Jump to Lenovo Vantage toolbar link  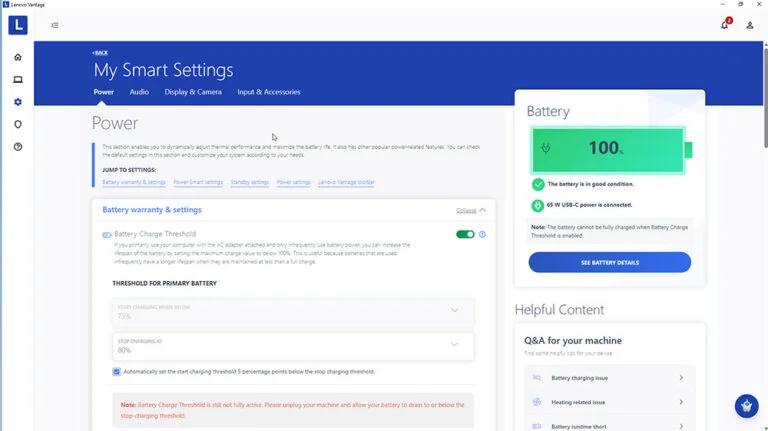click(x=346, y=182)
